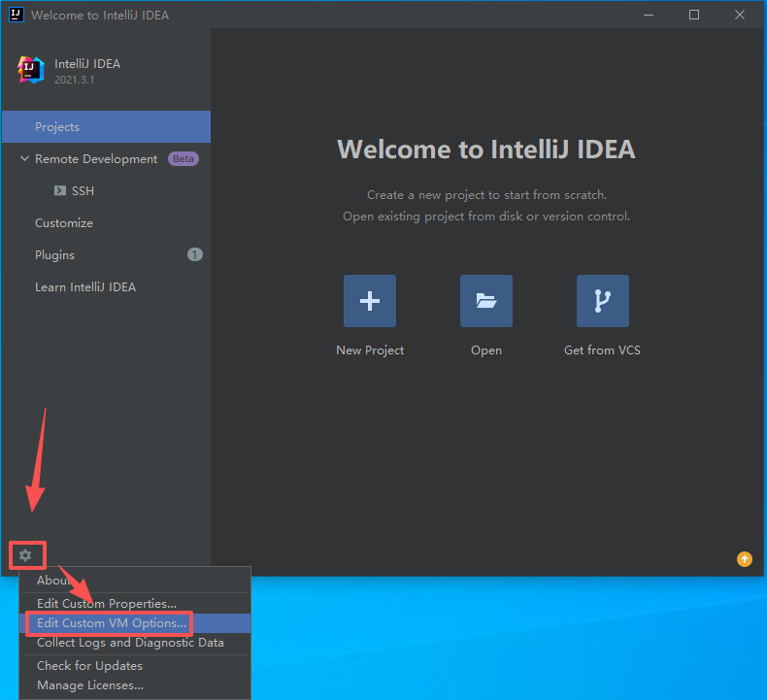Select Edit Custom Properties menu item

(x=135, y=604)
